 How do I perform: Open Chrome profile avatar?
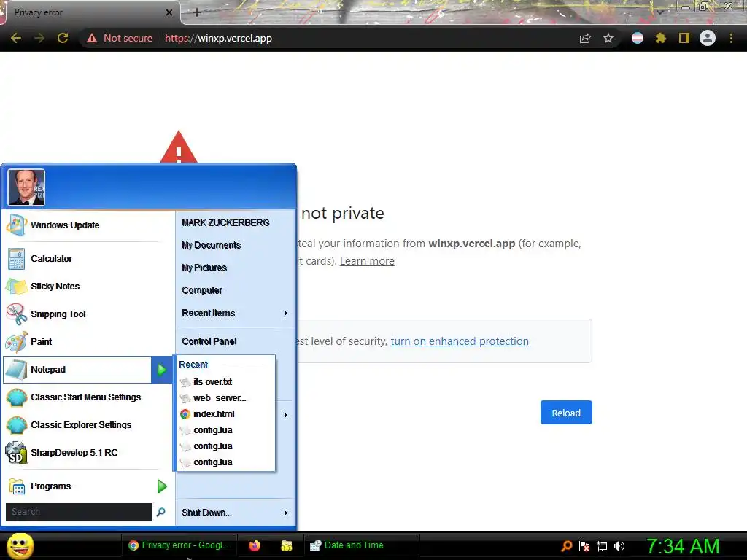[x=708, y=38]
